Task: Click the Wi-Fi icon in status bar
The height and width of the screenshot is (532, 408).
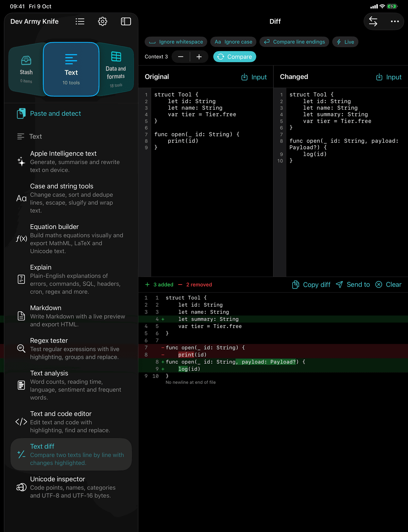Action: coord(382,6)
